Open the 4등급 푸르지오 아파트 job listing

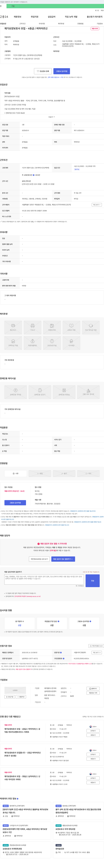(x=22, y=731)
